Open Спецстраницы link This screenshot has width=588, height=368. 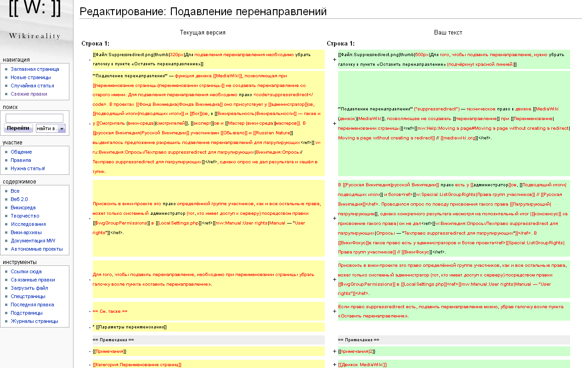tap(28, 296)
